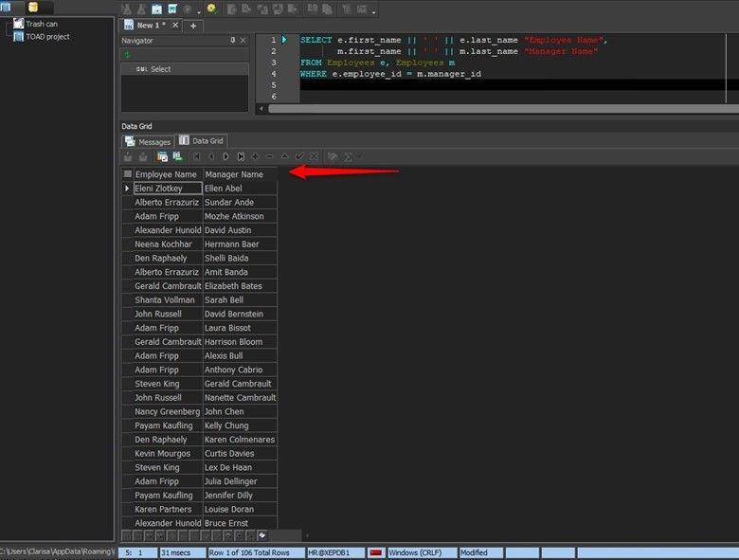Screen dimensions: 739x560
Task: Go to previous record in data grid
Action: 211,156
